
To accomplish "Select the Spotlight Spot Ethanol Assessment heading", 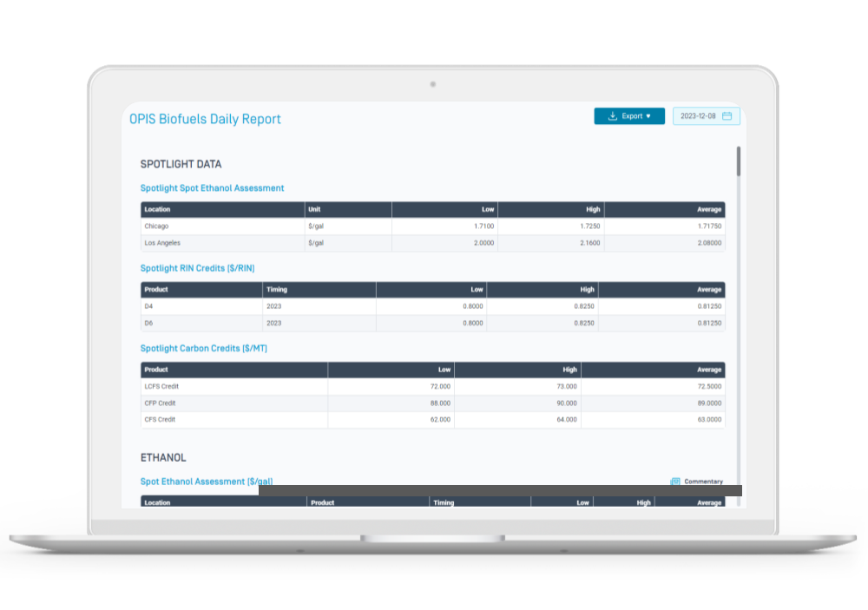I will coord(212,188).
